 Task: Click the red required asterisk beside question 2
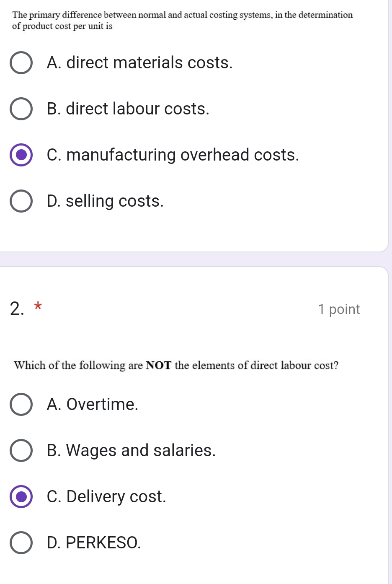(x=38, y=306)
